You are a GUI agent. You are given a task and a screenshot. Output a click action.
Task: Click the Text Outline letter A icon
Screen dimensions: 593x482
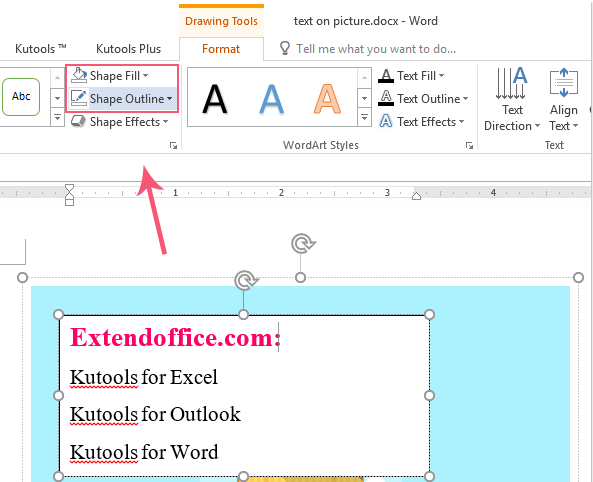(386, 98)
